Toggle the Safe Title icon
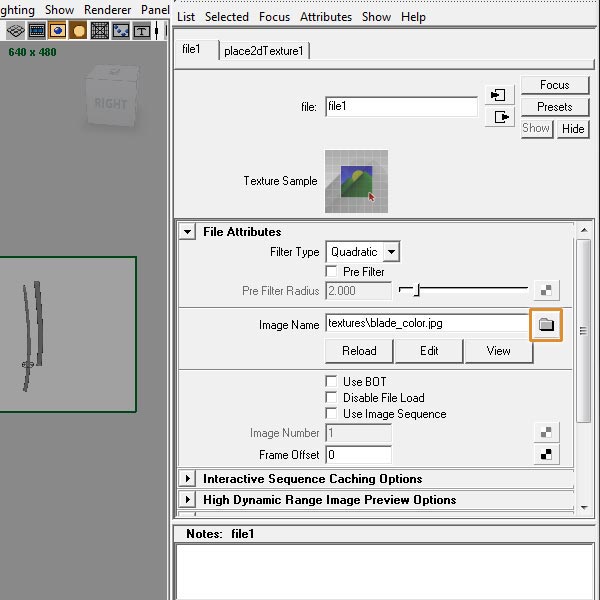 coord(142,31)
